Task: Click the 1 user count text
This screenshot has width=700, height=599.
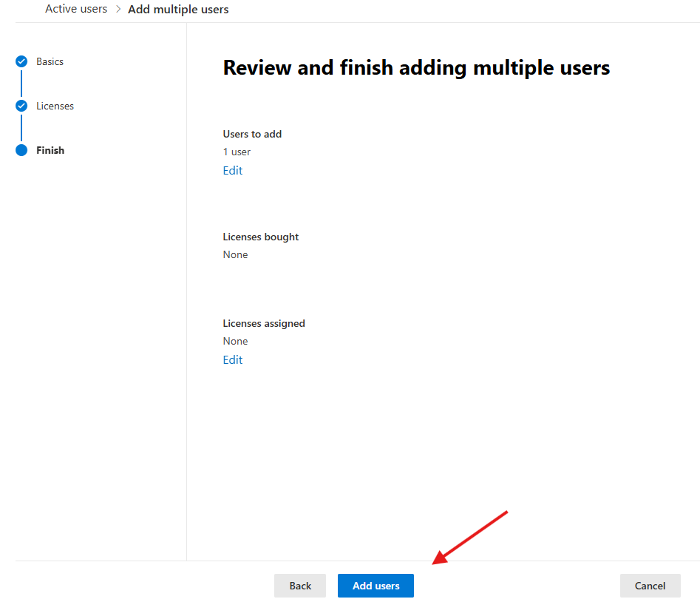Action: tap(237, 152)
